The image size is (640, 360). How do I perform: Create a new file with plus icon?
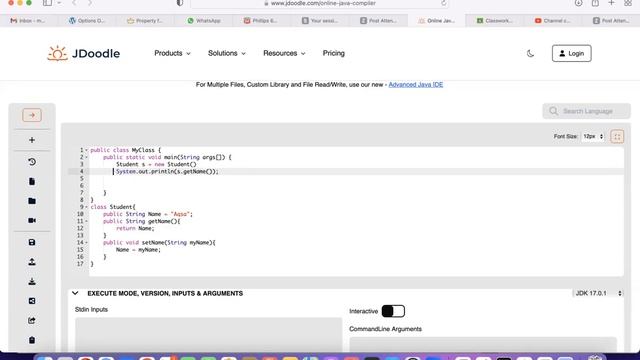(x=32, y=140)
